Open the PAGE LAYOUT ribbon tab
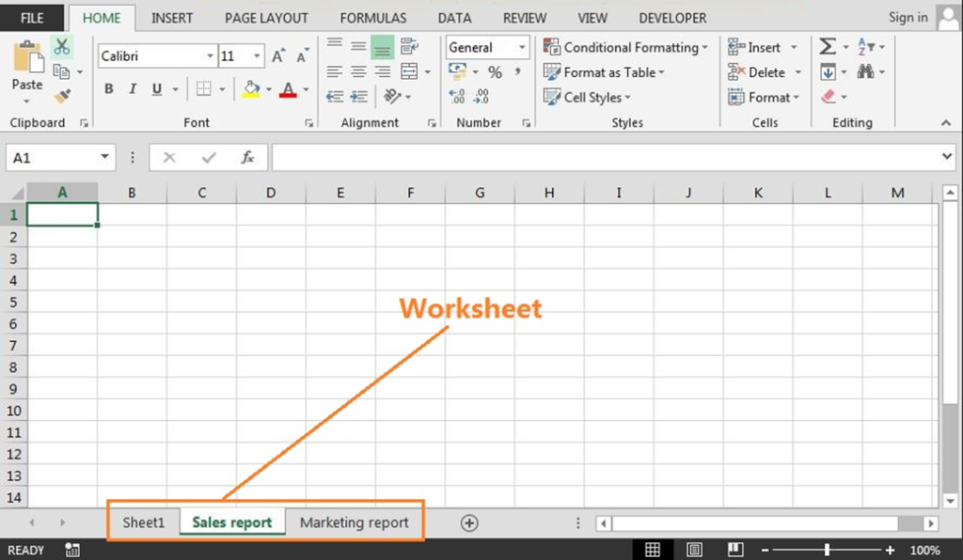The image size is (963, 560). coord(266,18)
